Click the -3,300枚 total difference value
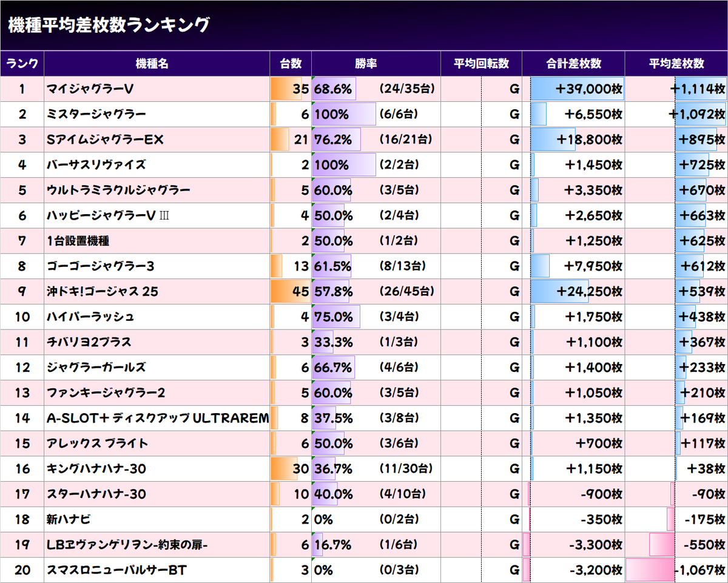This screenshot has height=583, width=728. coord(596,545)
